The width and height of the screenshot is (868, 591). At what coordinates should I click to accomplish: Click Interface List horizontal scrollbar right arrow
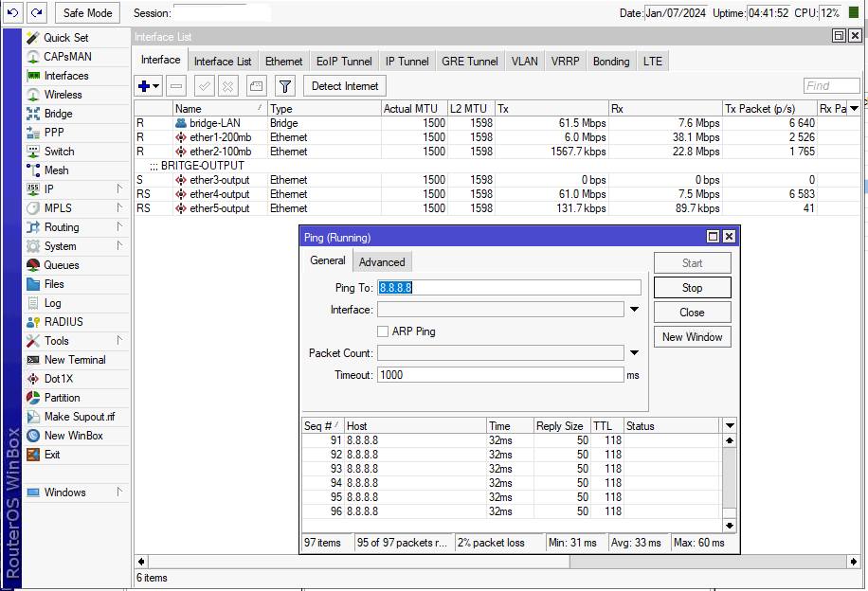(x=854, y=562)
